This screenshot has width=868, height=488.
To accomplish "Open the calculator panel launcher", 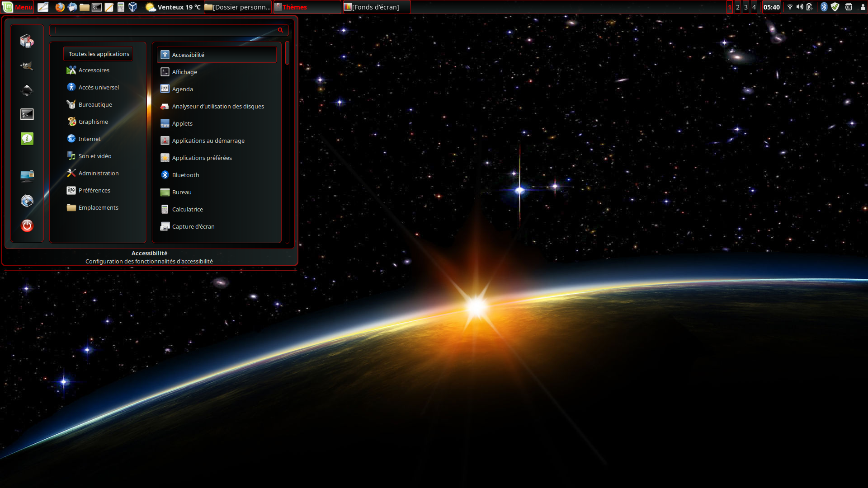I will click(x=121, y=7).
